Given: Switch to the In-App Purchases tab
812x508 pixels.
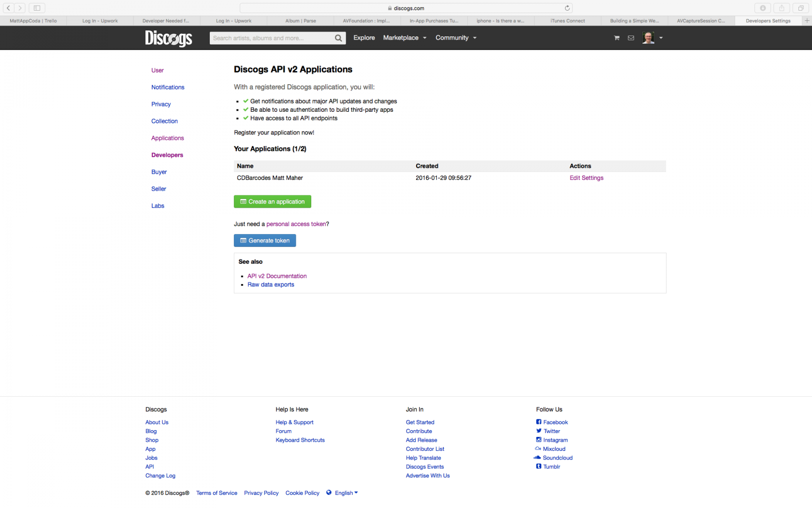Looking at the screenshot, I should (434, 21).
